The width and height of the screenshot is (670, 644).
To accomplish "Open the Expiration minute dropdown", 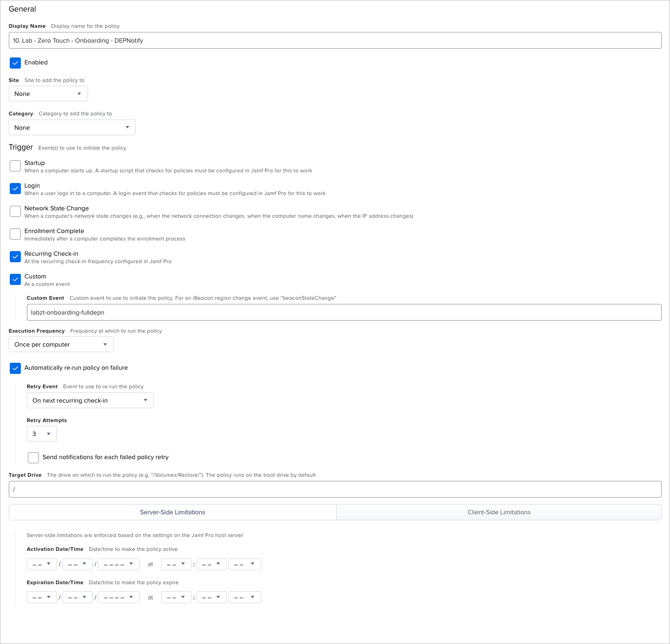I will point(211,597).
